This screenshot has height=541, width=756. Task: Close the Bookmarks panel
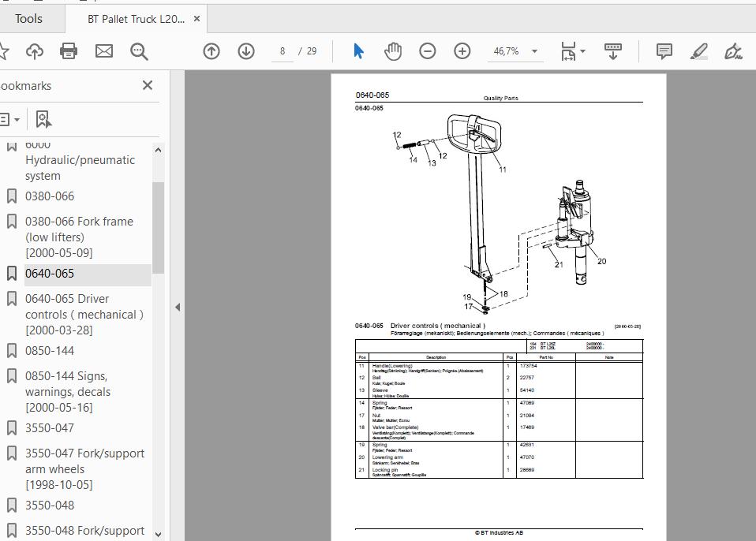point(148,85)
